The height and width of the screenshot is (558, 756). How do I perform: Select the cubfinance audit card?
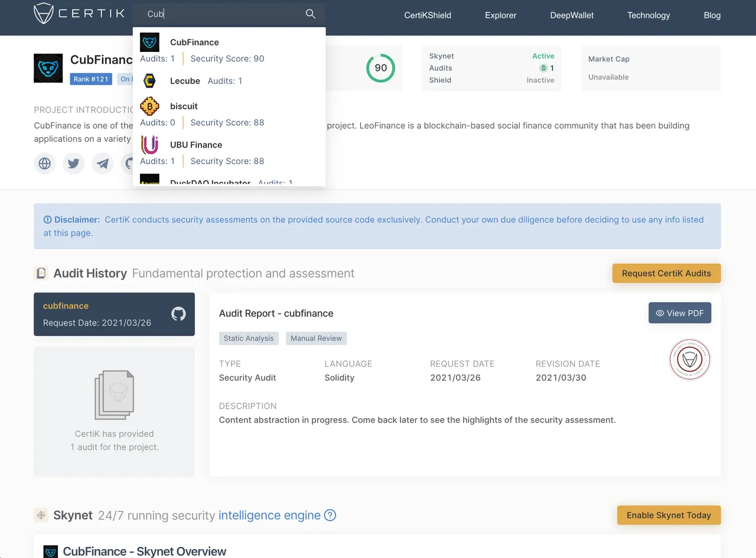click(114, 314)
